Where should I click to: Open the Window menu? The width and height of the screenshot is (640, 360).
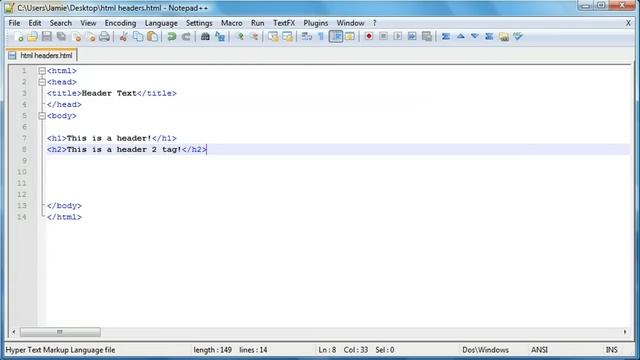coord(350,23)
